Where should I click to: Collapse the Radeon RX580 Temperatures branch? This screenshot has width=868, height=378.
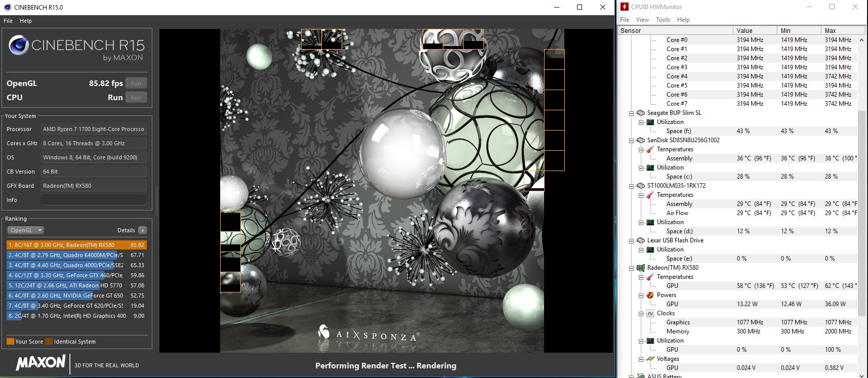pyautogui.click(x=641, y=277)
